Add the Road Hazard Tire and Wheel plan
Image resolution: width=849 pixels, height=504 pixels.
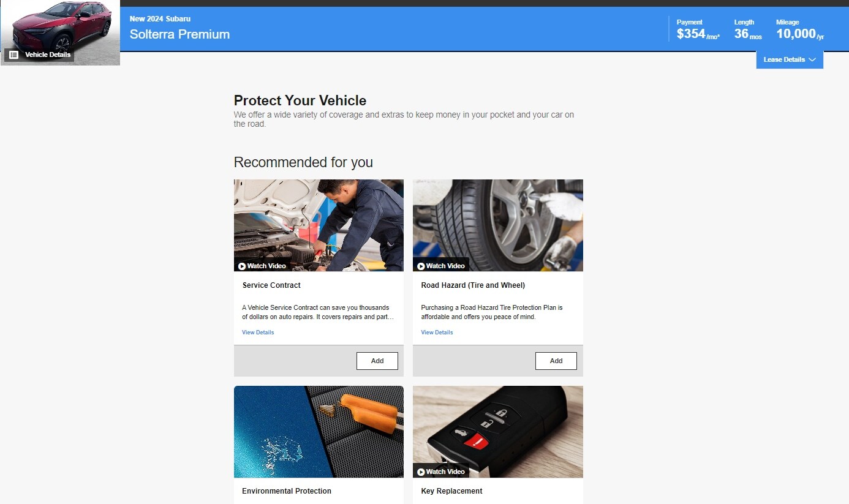pyautogui.click(x=556, y=361)
